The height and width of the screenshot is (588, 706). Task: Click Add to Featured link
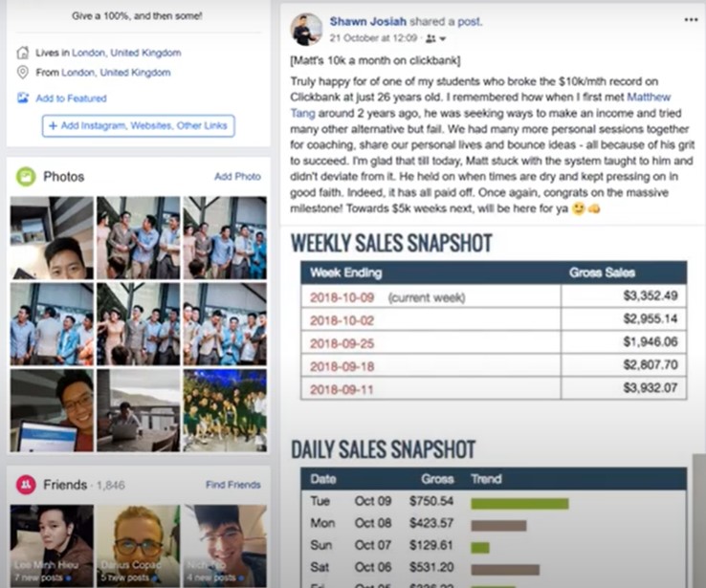71,98
